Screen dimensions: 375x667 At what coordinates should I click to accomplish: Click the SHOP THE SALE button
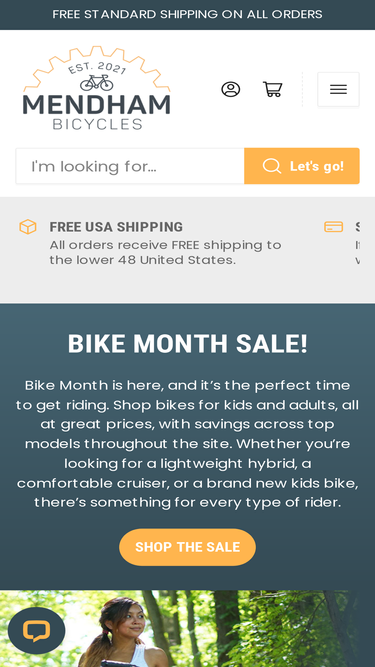coord(188,547)
